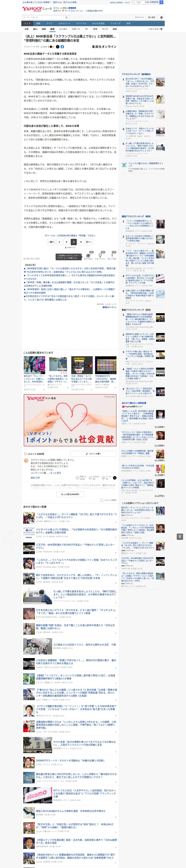186x868 pixels.
Task: Open settings via the gear icon
Action: click(x=161, y=18)
